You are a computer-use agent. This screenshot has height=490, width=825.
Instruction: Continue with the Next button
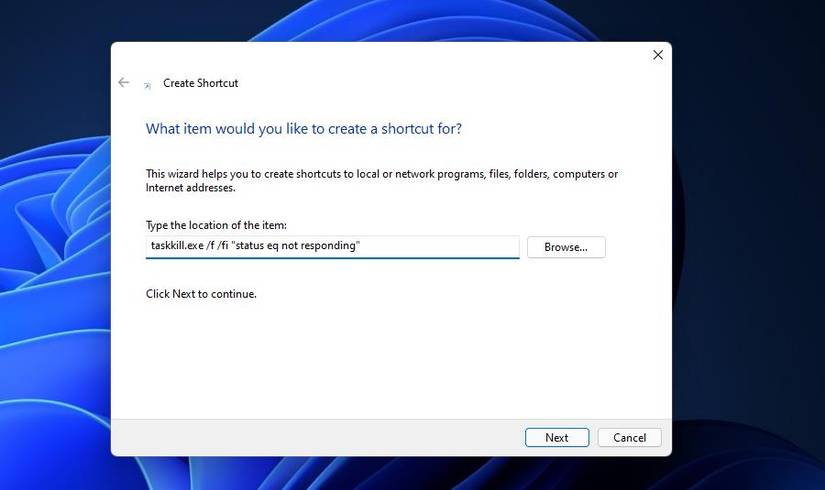[x=557, y=437]
